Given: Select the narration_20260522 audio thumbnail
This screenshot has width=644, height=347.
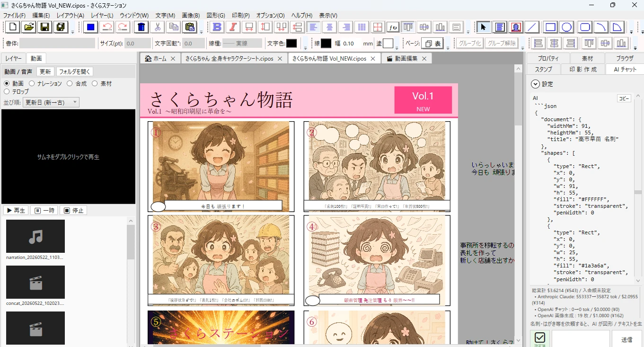Looking at the screenshot, I should click(x=35, y=236).
